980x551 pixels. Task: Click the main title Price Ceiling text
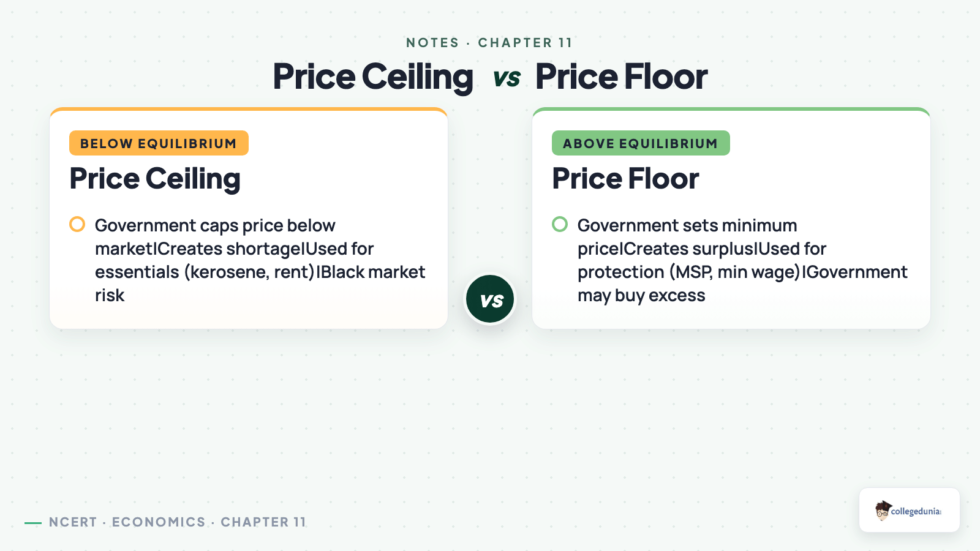(x=373, y=77)
